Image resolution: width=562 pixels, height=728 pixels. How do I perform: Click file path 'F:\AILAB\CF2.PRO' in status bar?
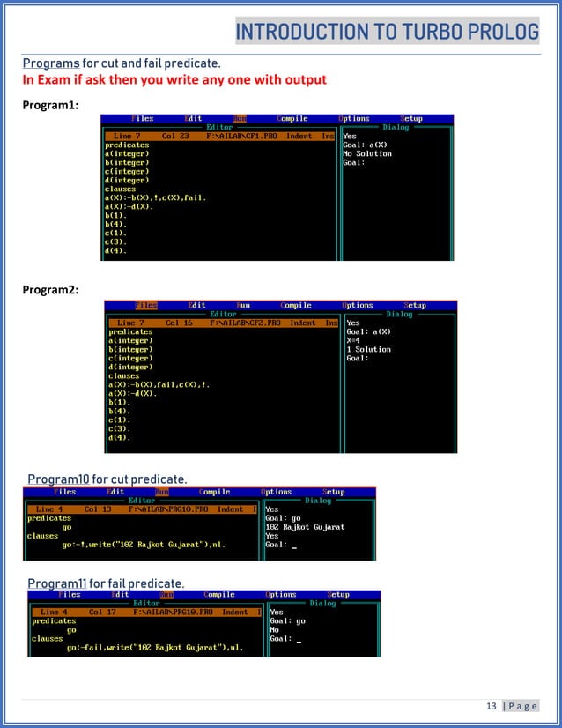tap(245, 323)
